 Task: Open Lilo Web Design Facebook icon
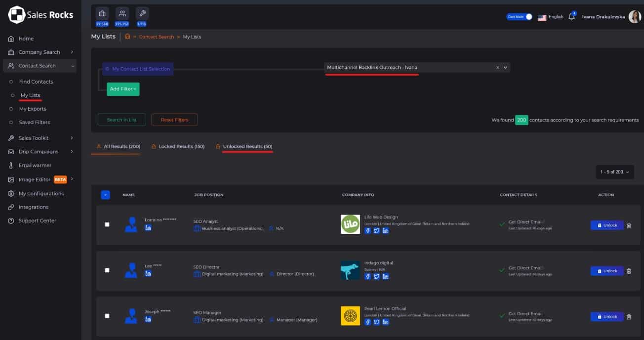[367, 231]
